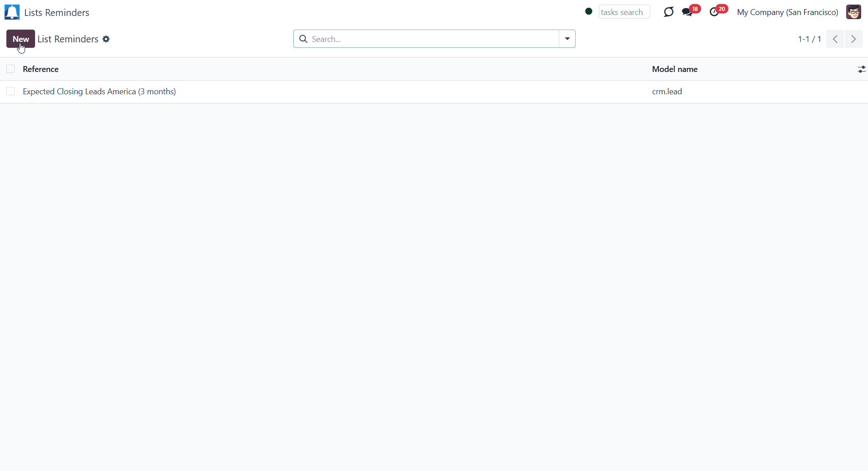Screen dimensions: 868x471
Task: Click the tasks search field in the top bar
Action: tap(624, 12)
